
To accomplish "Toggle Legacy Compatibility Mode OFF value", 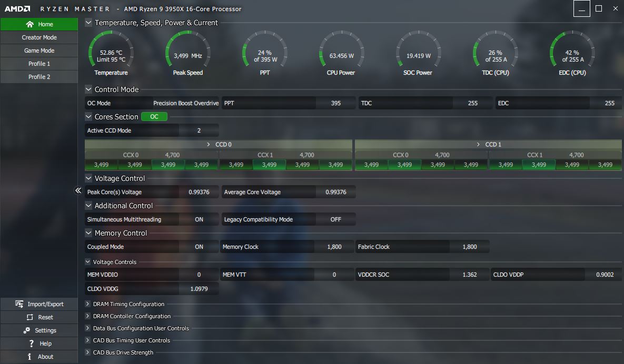I will pos(335,219).
